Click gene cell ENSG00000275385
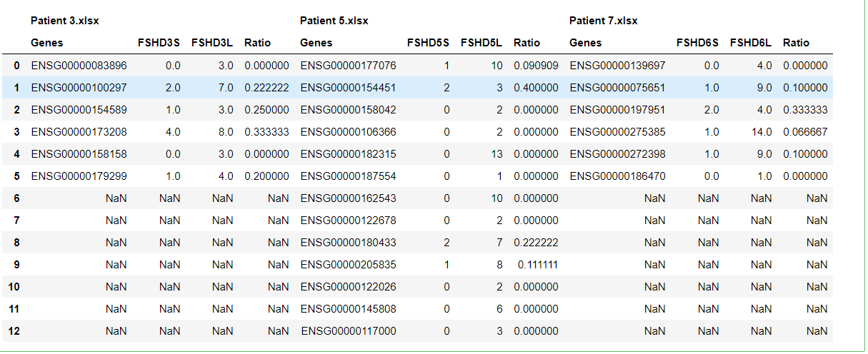The height and width of the screenshot is (354, 868). click(617, 132)
